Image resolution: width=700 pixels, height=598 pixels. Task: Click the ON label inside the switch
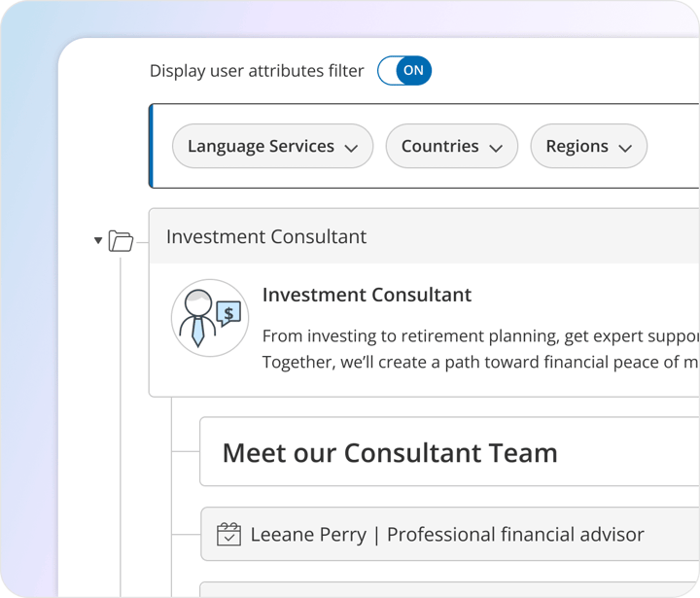[414, 71]
